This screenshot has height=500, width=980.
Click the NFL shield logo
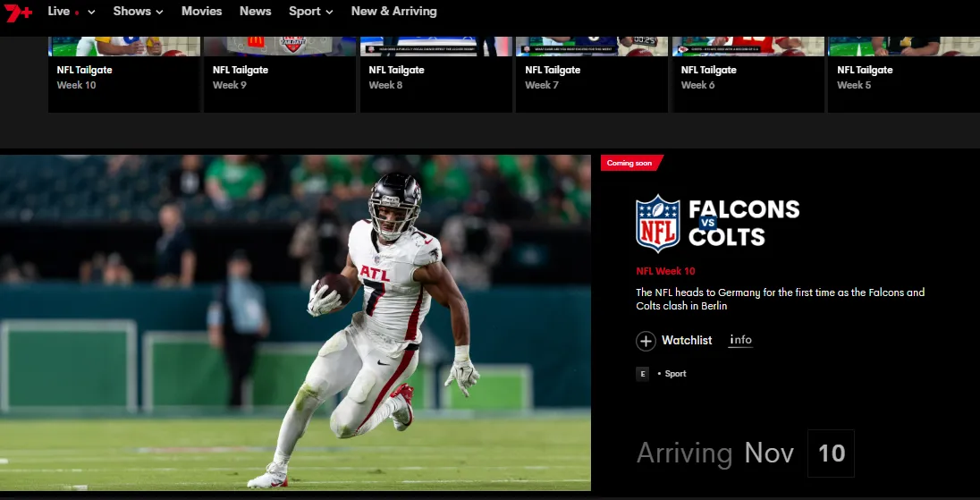click(x=657, y=223)
